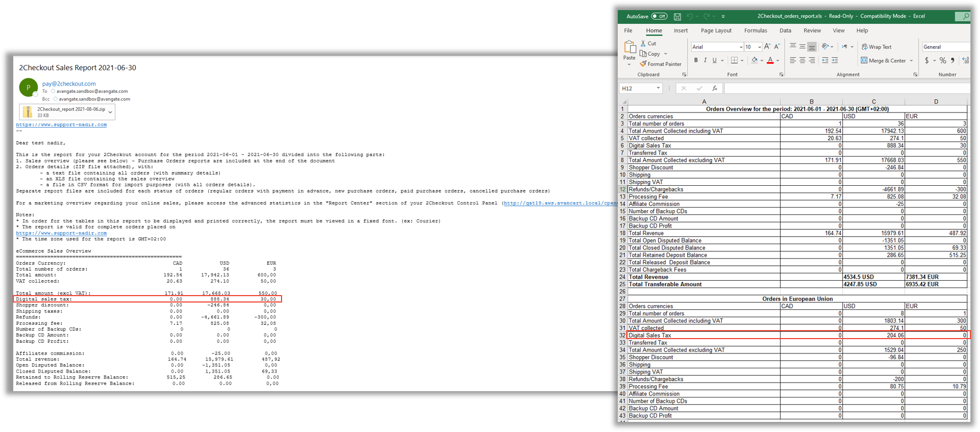This screenshot has width=980, height=432.
Task: Toggle Bottom Align
Action: coord(812,47)
